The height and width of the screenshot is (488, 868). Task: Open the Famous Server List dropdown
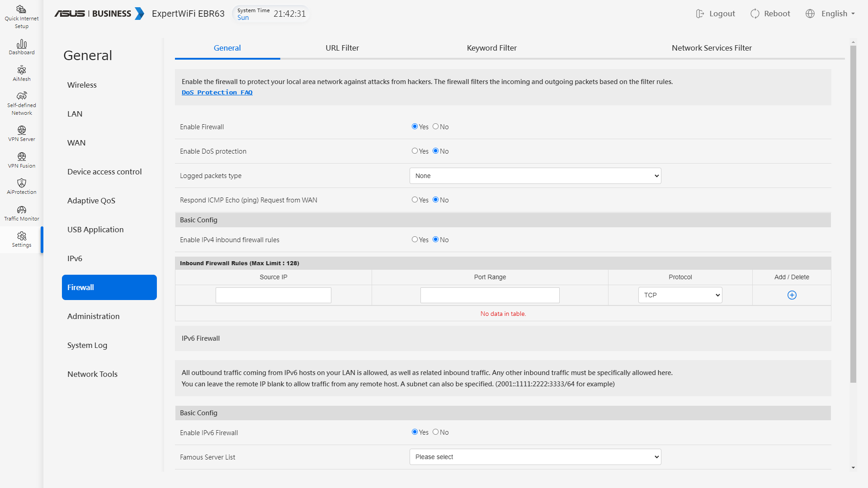click(535, 457)
